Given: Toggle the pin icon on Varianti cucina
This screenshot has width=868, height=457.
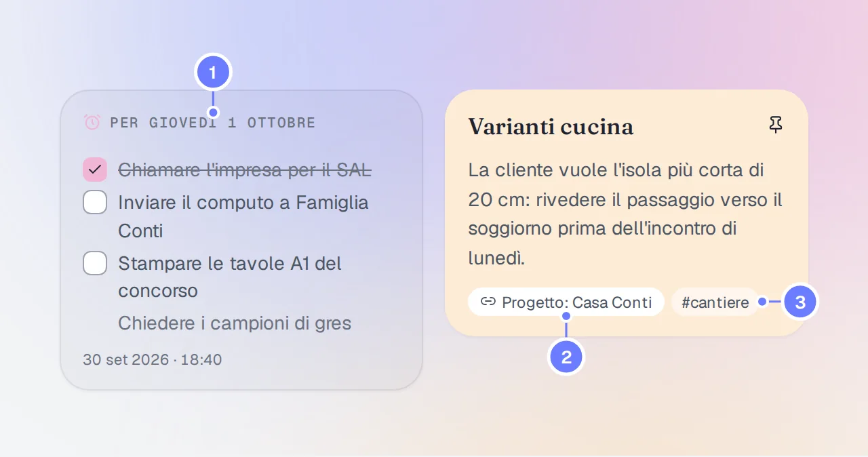Looking at the screenshot, I should click(776, 125).
